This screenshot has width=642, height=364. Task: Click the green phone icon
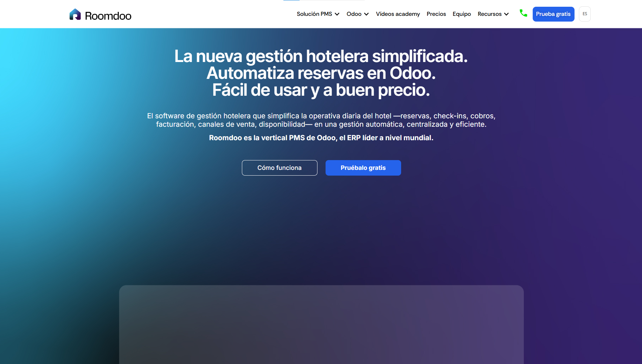(523, 13)
